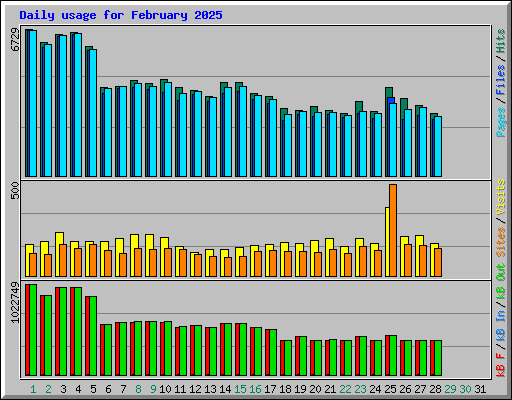Click the blue Files bar top for day 25
This screenshot has width=512, height=400.
(x=391, y=100)
